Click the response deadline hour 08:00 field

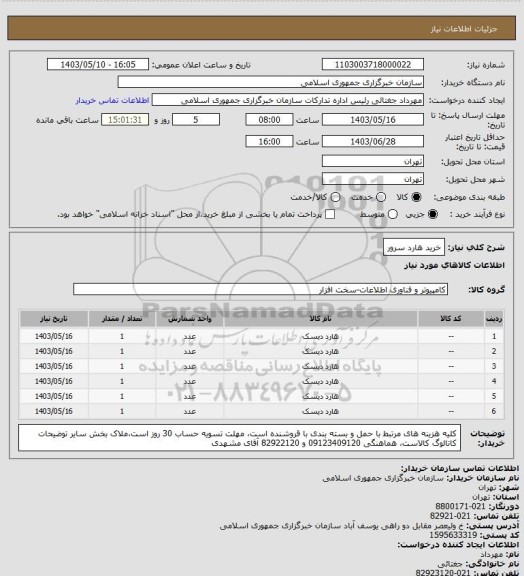click(269, 120)
